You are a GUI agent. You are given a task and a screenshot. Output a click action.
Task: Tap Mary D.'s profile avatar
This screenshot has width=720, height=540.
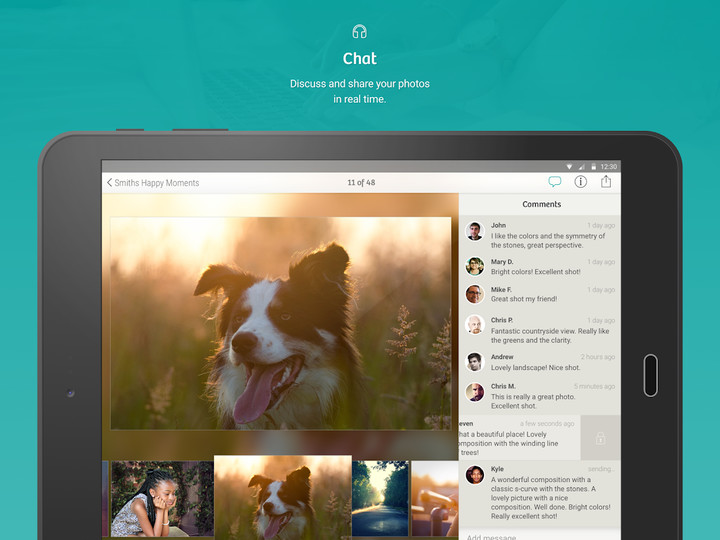[475, 266]
